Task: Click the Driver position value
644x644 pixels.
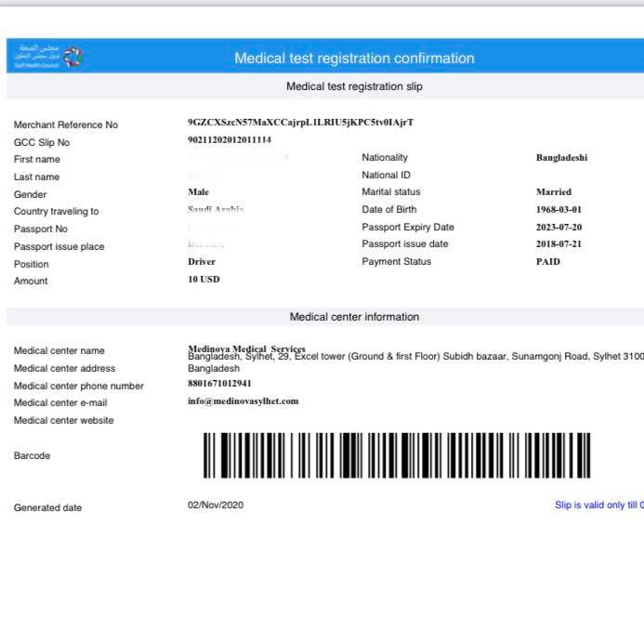Action: (202, 262)
